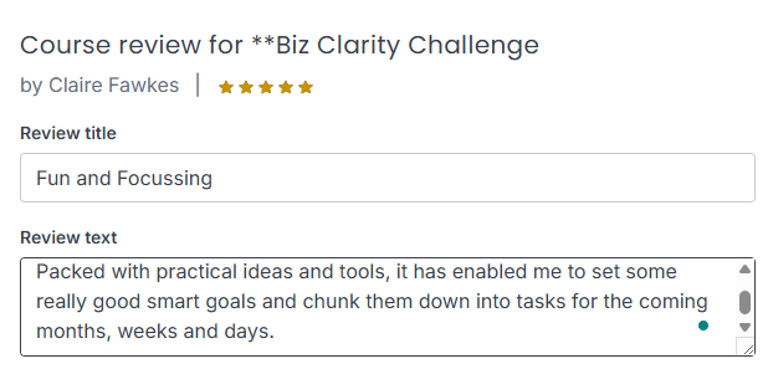Screen dimensions: 768x369
Task: Click the author name Claire Fawkes
Action: click(114, 85)
